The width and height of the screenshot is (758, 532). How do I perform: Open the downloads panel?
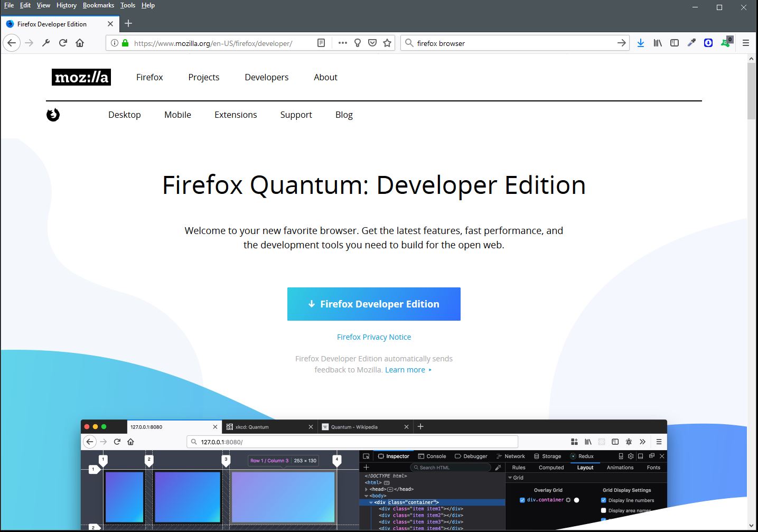click(641, 43)
